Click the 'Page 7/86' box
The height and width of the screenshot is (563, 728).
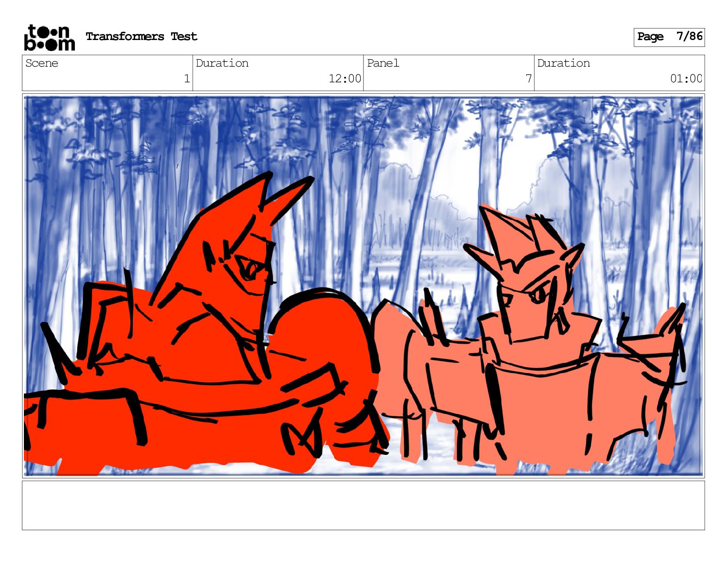[669, 37]
